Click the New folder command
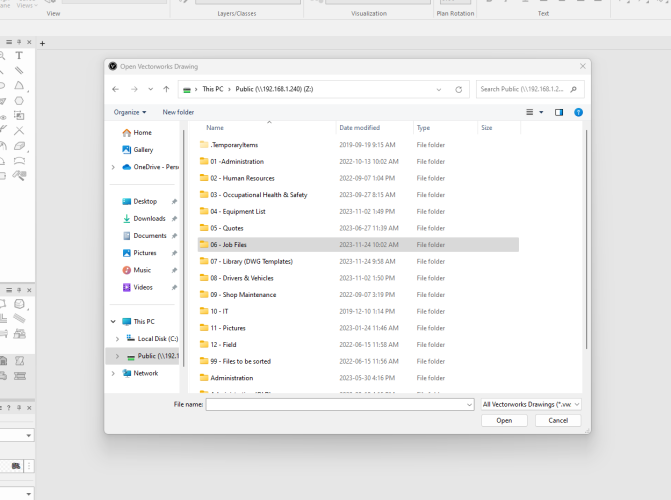Image resolution: width=671 pixels, height=500 pixels. (x=178, y=112)
